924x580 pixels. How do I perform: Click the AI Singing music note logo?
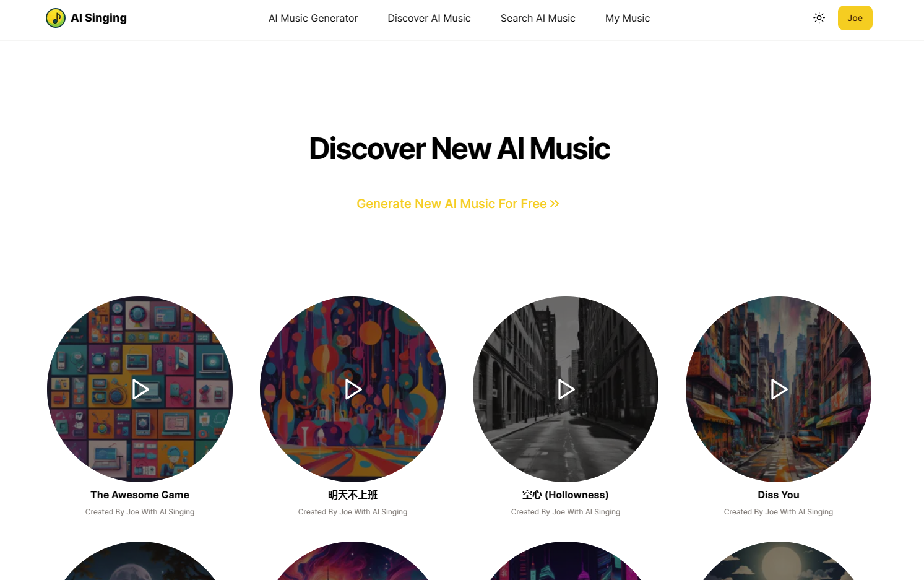pos(56,18)
